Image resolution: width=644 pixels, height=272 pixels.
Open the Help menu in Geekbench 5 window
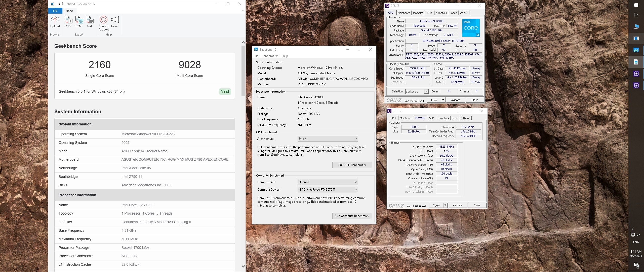coord(285,56)
